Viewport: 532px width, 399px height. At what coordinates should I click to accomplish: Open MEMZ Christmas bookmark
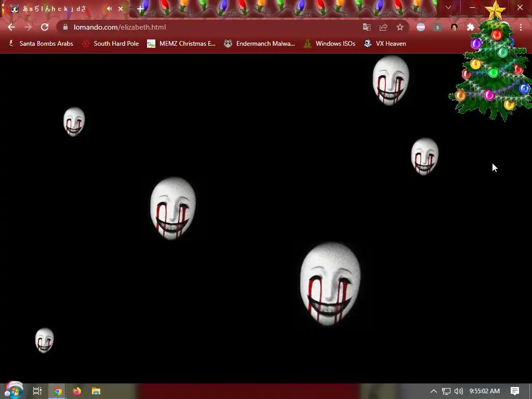tap(181, 44)
